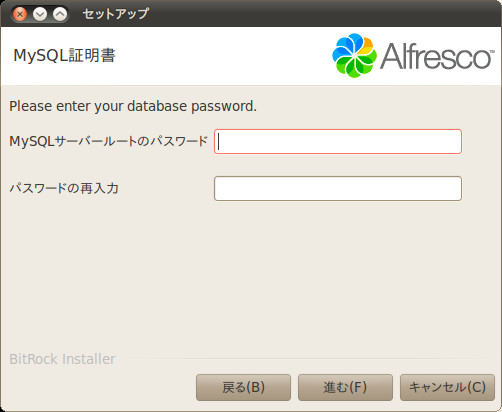Image resolution: width=502 pixels, height=412 pixels.
Task: Click the separator line beside BitRock Installer
Action: [x=308, y=359]
